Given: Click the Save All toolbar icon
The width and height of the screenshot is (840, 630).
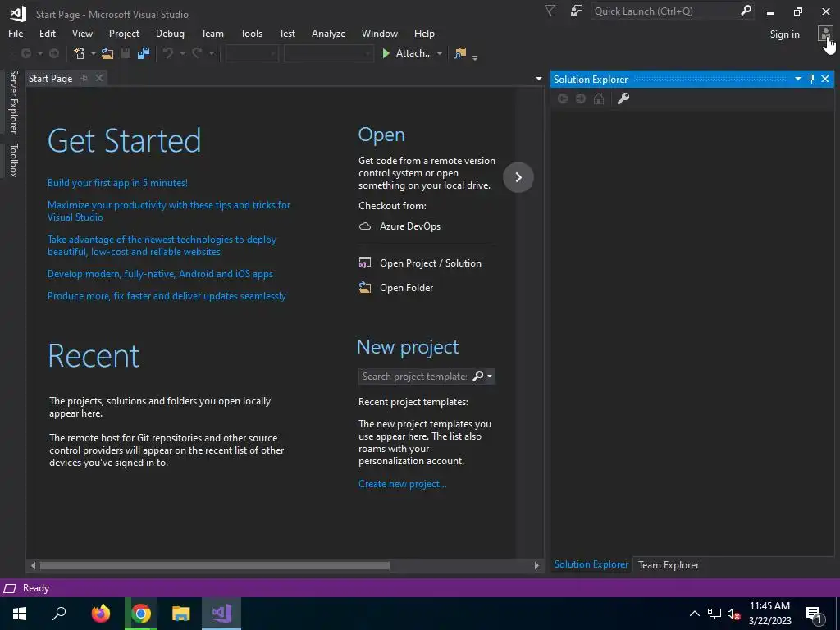Looking at the screenshot, I should click(x=144, y=53).
